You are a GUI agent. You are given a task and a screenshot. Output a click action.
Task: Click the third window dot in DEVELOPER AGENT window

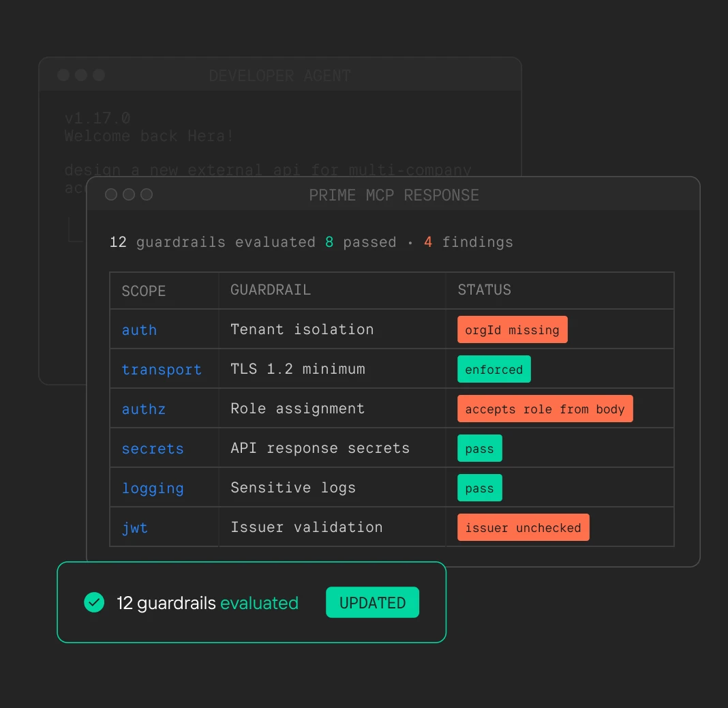(x=99, y=75)
